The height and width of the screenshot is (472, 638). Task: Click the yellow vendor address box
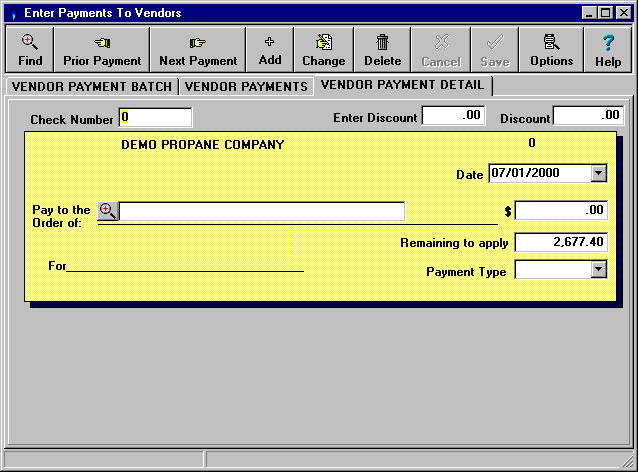click(177, 243)
